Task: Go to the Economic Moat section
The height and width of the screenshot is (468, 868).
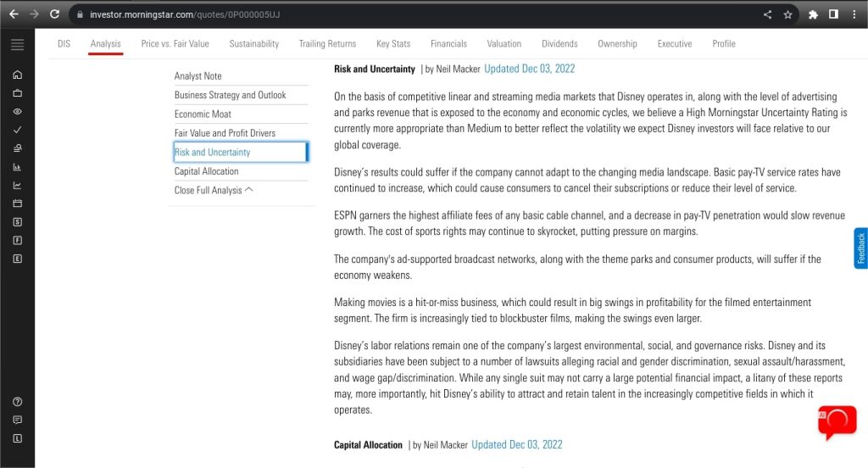Action: point(203,114)
